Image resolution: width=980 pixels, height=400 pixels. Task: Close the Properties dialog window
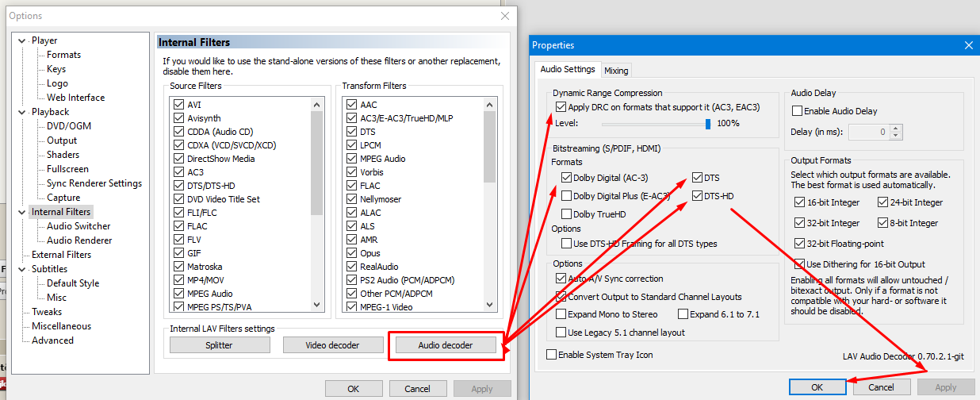click(967, 45)
